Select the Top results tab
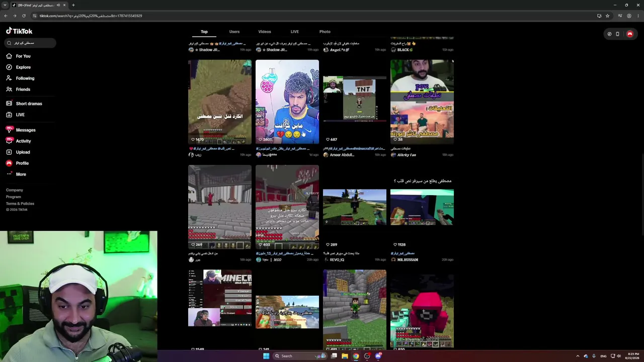The image size is (644, 362). 204,32
